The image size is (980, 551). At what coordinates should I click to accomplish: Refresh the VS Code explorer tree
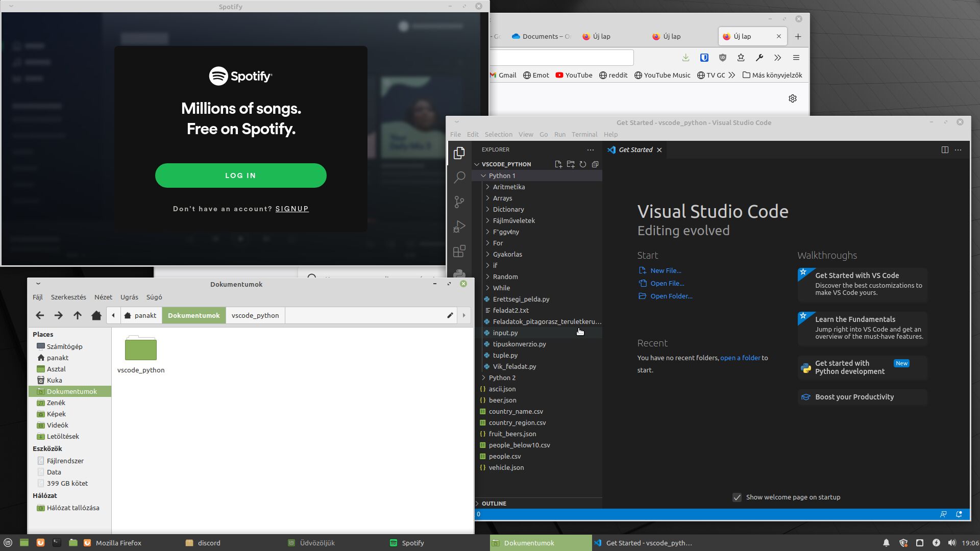click(x=583, y=164)
